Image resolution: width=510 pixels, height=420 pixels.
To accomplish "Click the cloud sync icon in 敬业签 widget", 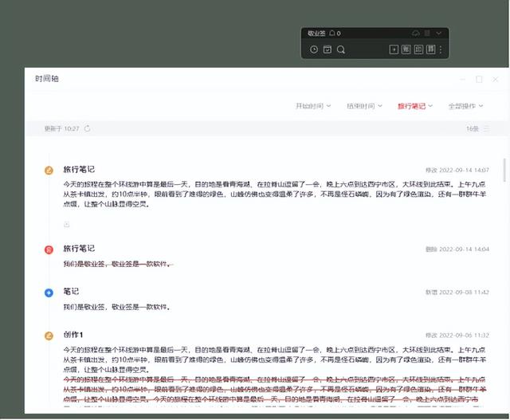I will coord(416,33).
